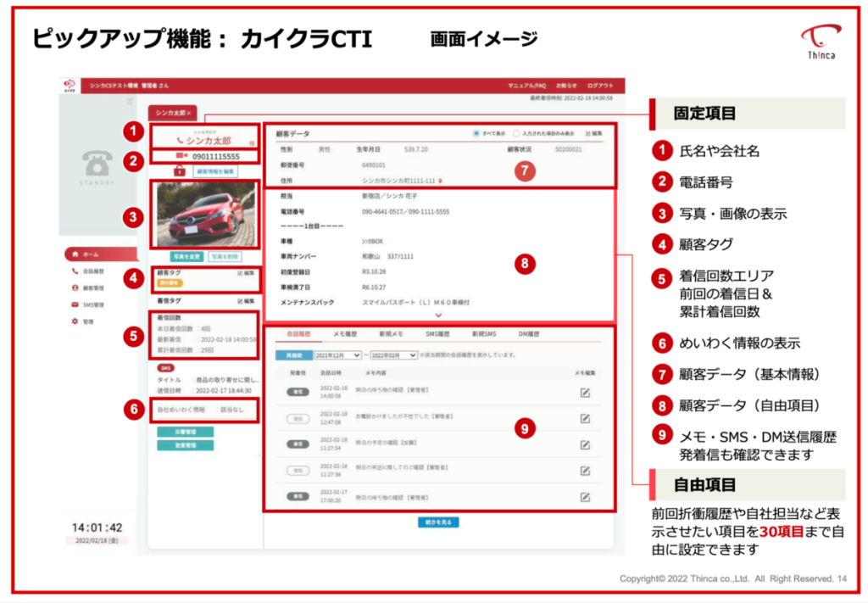Click the 累計着信回数 29回 entry
Viewport: 868px width, 603px height.
(186, 350)
